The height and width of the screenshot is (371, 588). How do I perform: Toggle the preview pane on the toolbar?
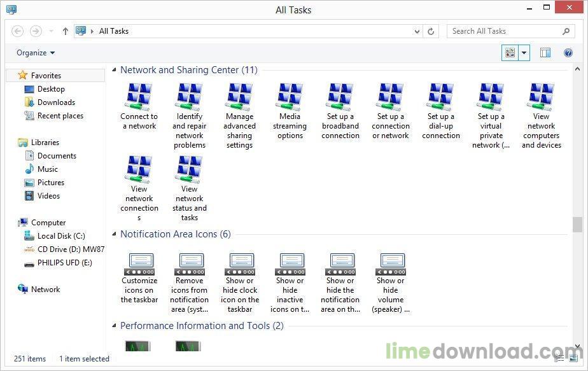(x=545, y=53)
